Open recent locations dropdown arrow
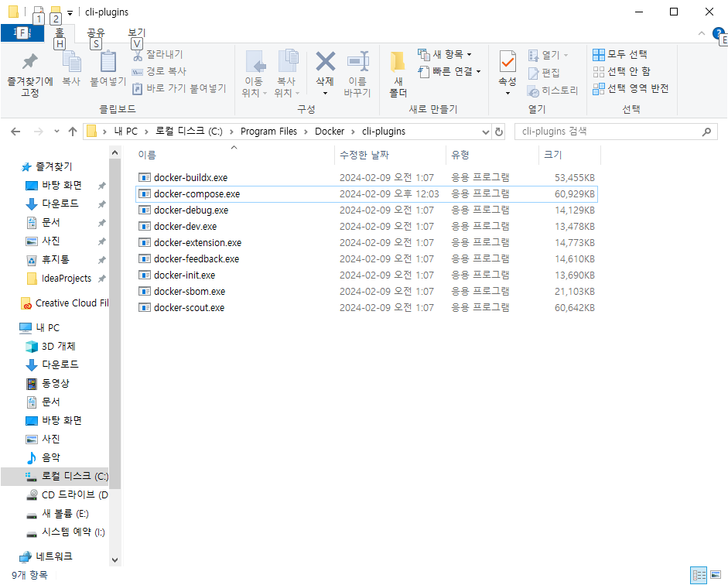 pos(56,132)
